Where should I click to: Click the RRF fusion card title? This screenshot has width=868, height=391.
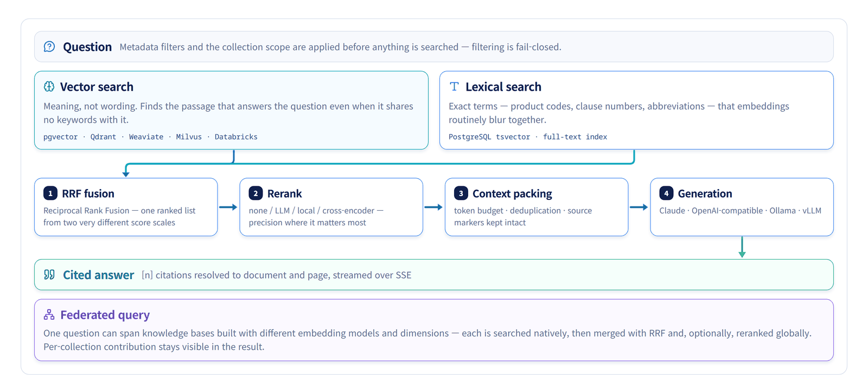[88, 194]
